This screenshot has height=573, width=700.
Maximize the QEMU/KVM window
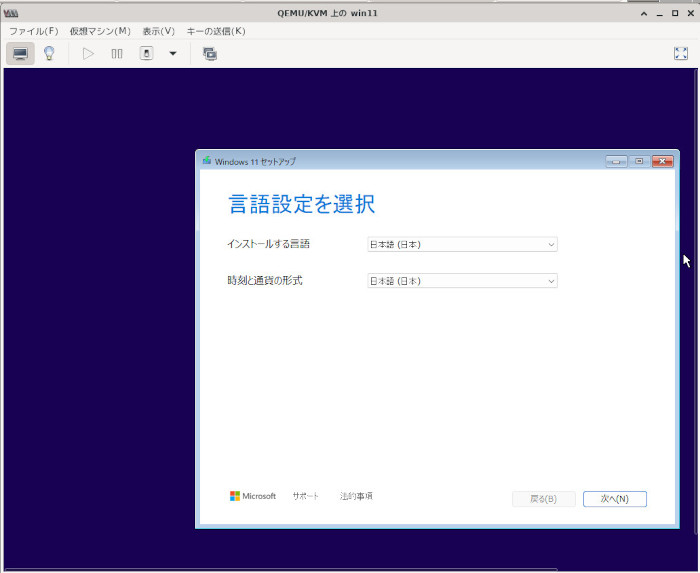[675, 13]
